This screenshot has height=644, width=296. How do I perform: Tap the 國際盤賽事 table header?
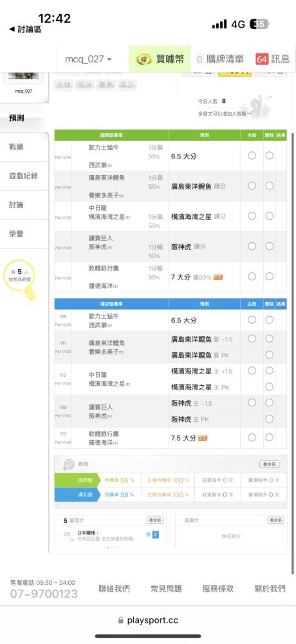(111, 135)
